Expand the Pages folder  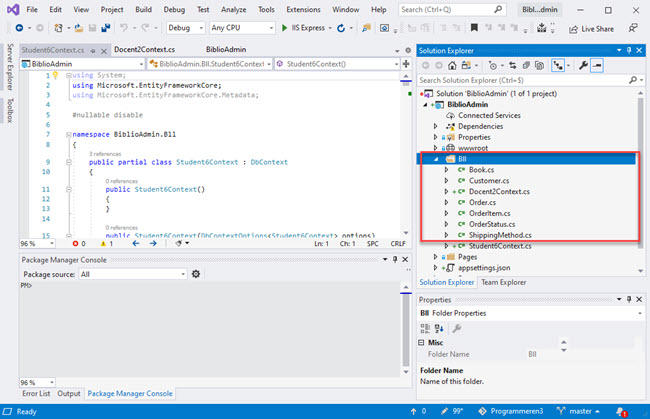[435, 257]
